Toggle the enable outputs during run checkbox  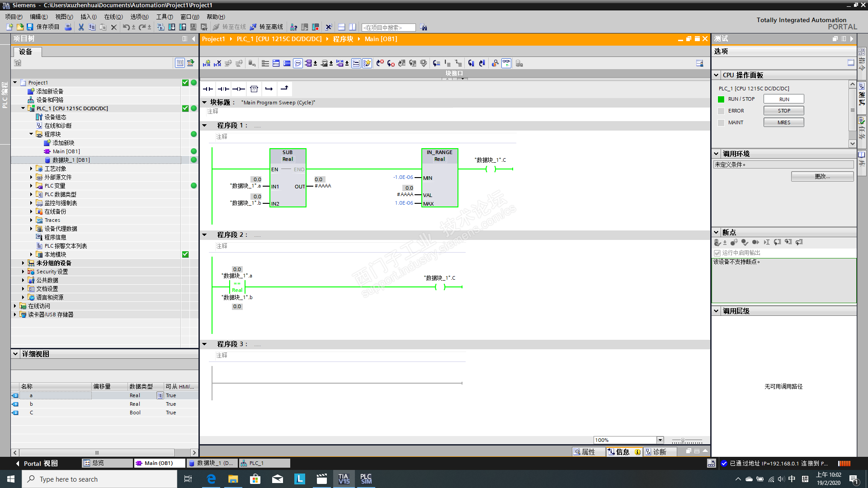coord(717,253)
